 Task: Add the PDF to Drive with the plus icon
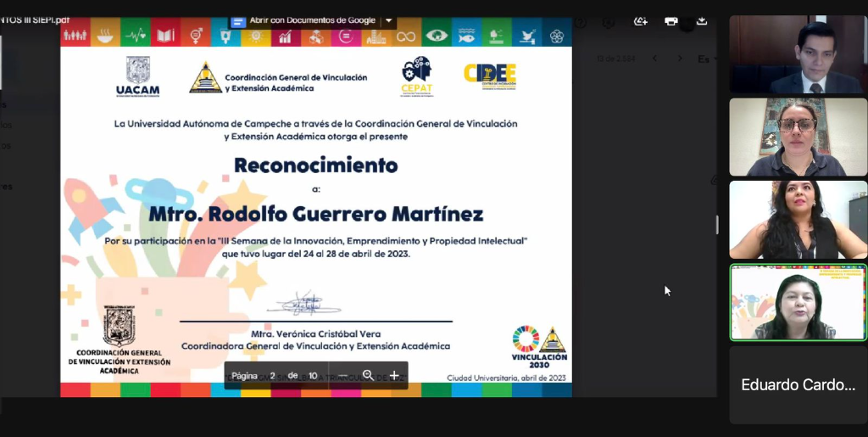641,21
